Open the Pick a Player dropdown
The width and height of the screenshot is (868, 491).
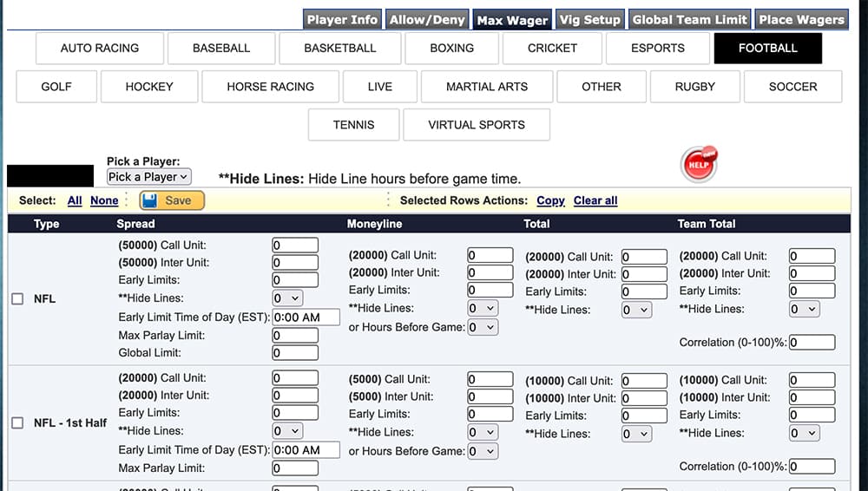149,177
